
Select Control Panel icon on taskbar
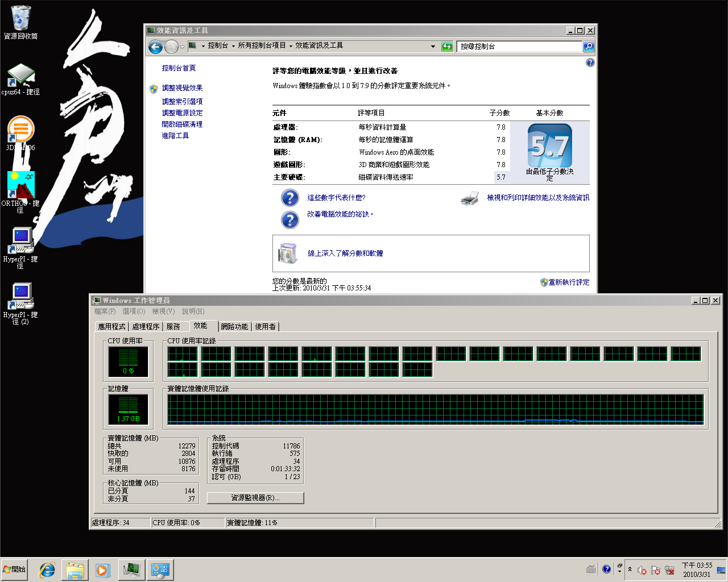160,570
